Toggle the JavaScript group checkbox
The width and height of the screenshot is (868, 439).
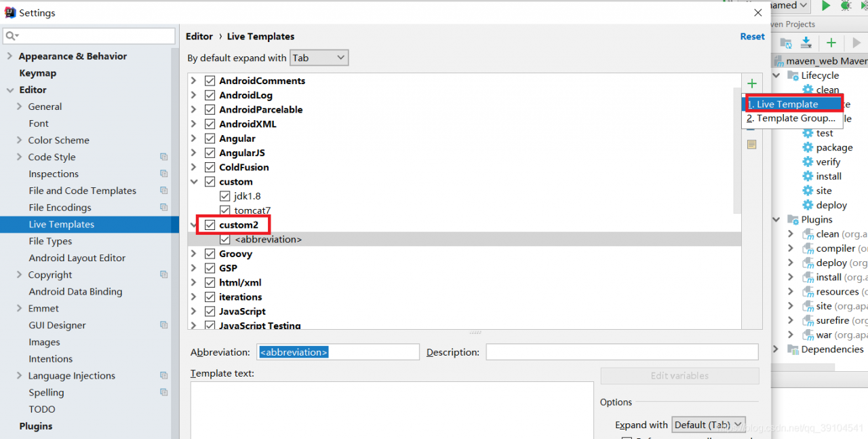210,311
